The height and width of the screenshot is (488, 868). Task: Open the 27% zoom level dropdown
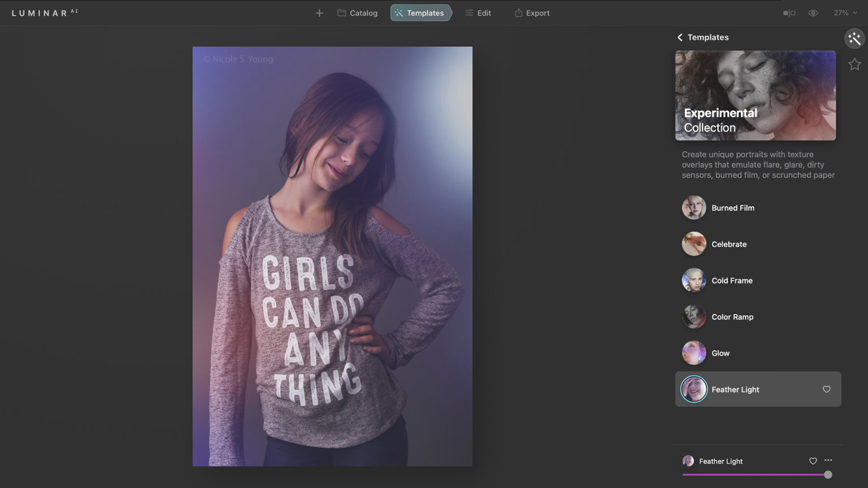click(845, 12)
